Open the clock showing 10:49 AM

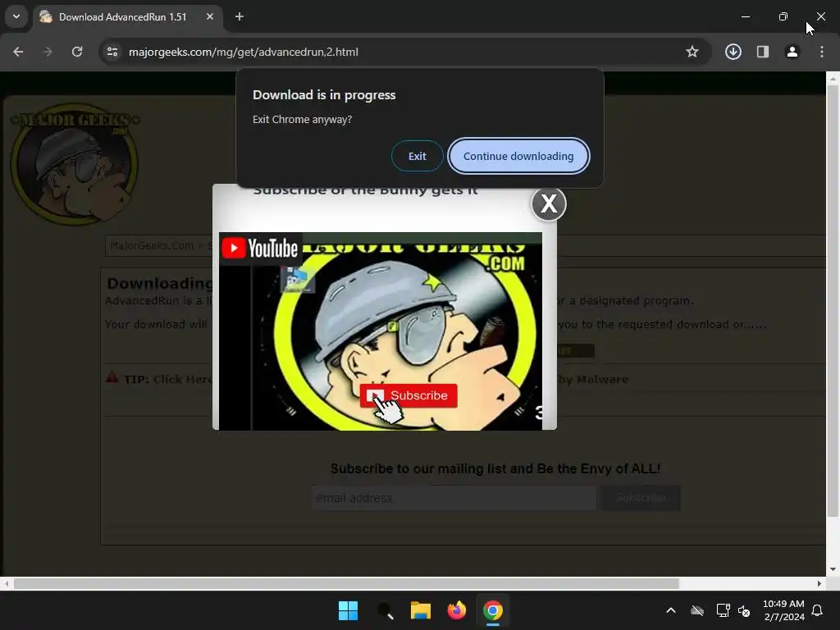tap(783, 610)
